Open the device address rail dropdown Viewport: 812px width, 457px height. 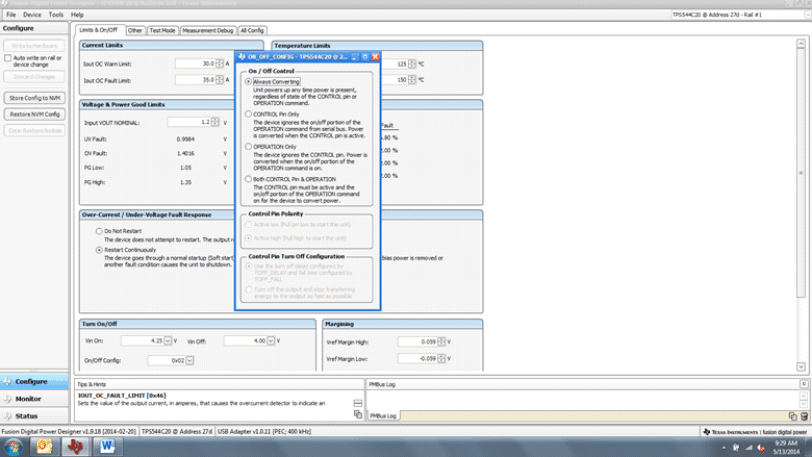(x=808, y=15)
